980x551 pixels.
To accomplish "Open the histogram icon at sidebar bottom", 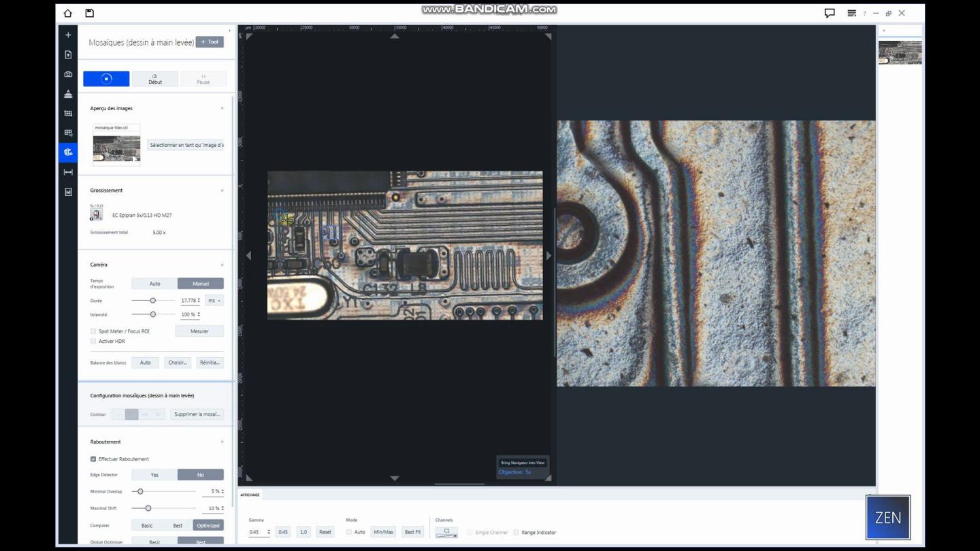I will [67, 192].
